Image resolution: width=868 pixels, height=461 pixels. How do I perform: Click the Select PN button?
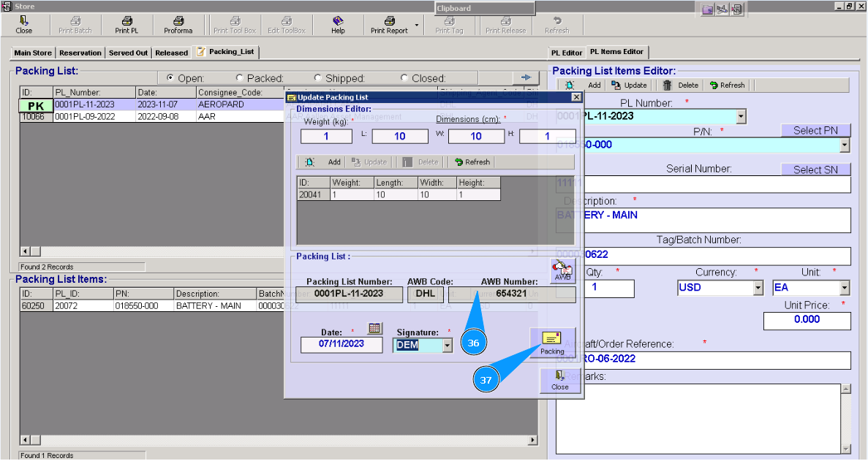click(x=816, y=130)
